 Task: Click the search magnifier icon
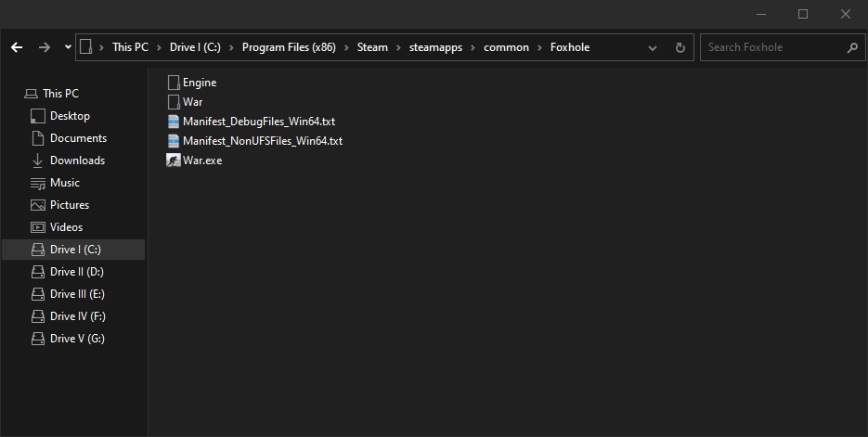[852, 47]
